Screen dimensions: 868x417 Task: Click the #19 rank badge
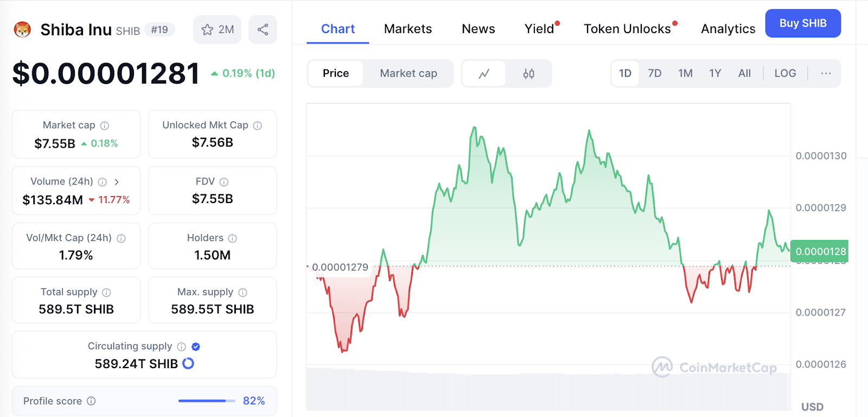pyautogui.click(x=159, y=30)
